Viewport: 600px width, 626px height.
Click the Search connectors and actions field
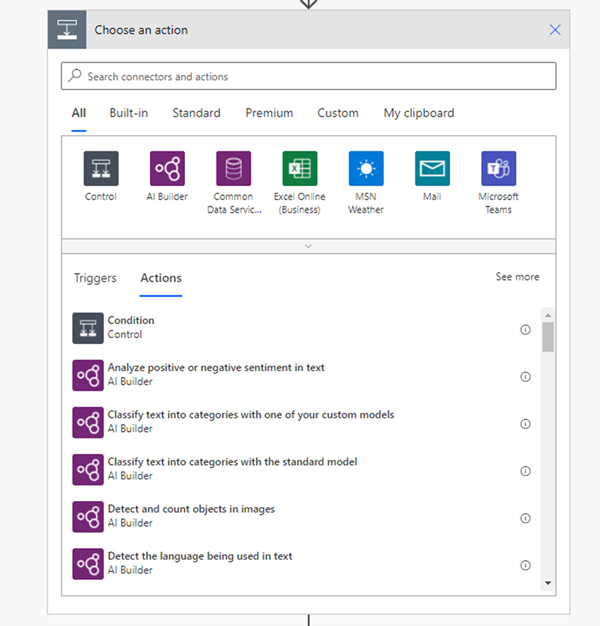tap(308, 76)
